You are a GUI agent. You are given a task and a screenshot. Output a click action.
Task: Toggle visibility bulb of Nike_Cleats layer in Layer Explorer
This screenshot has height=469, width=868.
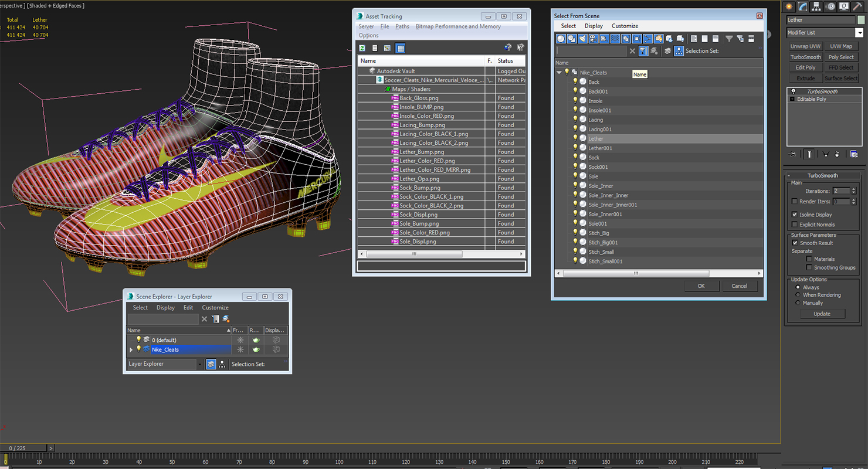(138, 349)
